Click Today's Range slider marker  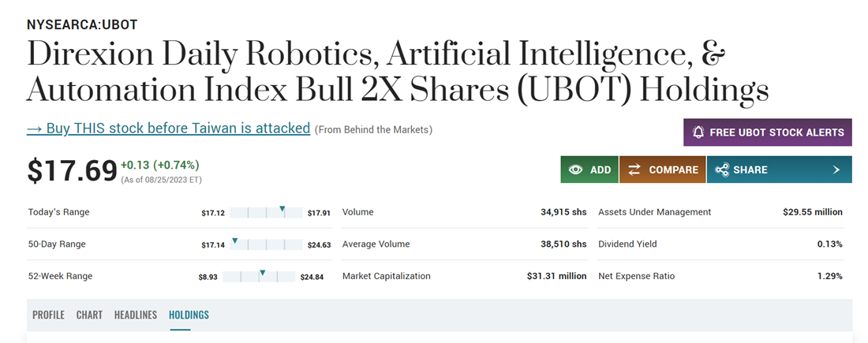click(x=282, y=210)
